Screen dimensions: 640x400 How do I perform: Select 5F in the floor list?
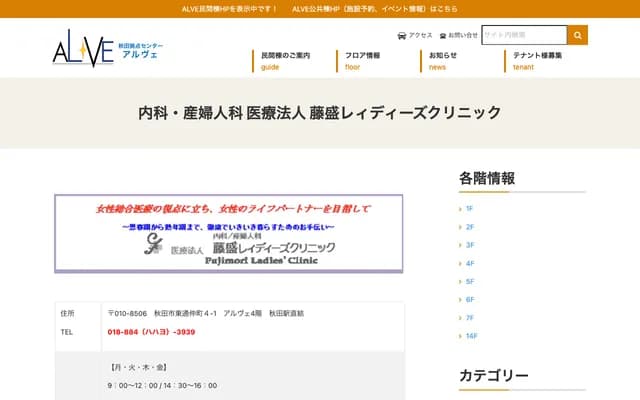point(469,282)
